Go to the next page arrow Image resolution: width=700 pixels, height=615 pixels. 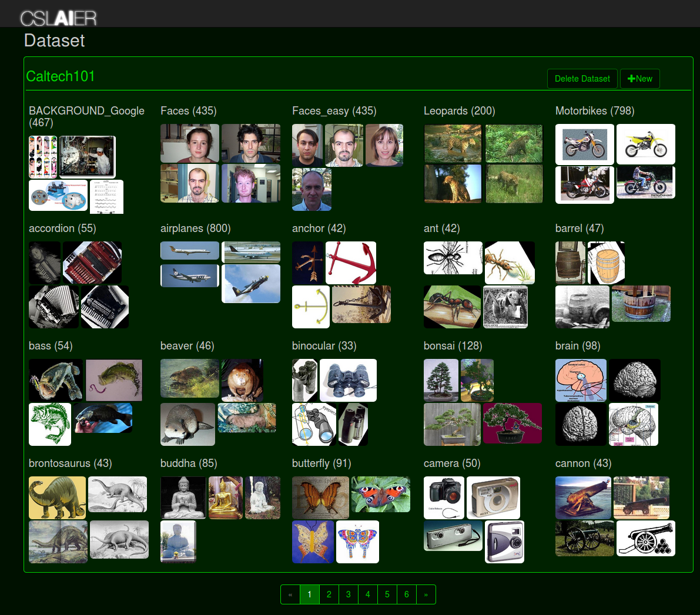point(426,594)
